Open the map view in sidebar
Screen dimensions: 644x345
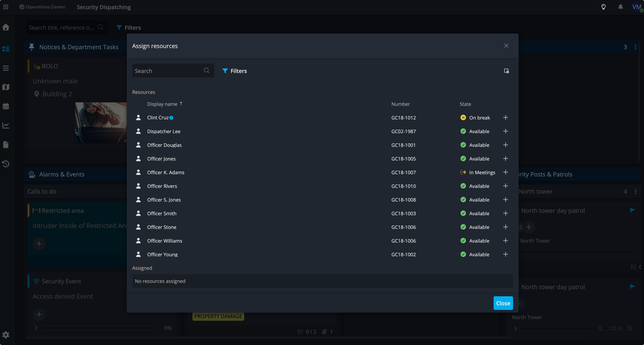click(x=6, y=87)
